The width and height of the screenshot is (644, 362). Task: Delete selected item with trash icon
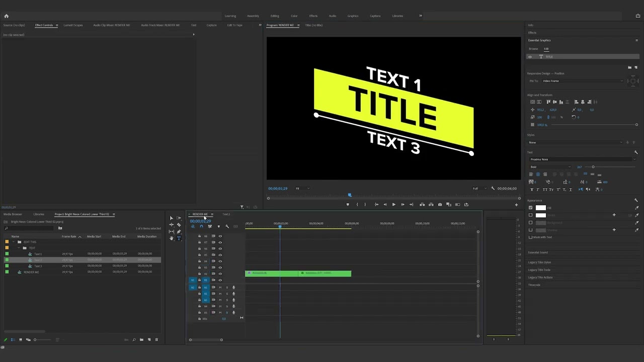pos(156,340)
